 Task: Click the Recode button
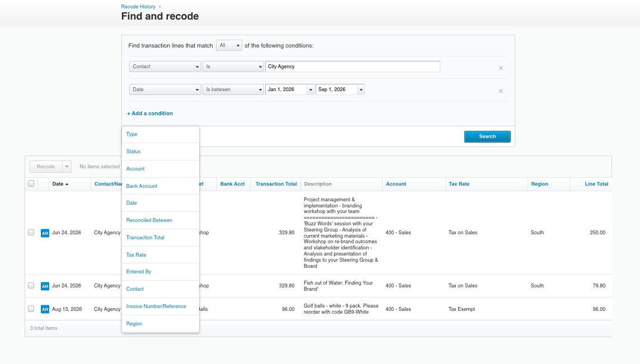point(46,167)
